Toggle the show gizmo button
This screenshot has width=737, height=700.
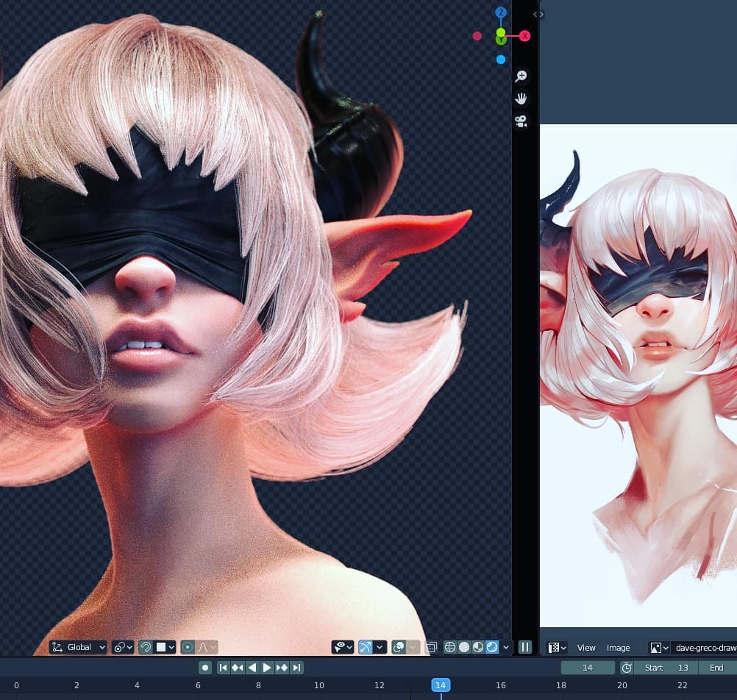pos(366,647)
